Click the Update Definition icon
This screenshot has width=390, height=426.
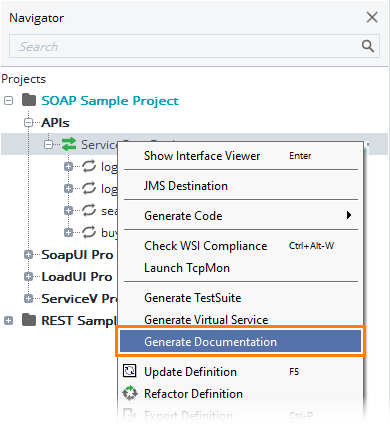[130, 371]
